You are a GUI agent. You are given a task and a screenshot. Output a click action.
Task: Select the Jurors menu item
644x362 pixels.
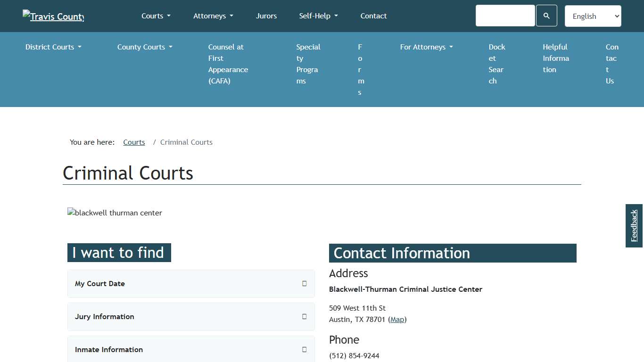click(x=266, y=16)
